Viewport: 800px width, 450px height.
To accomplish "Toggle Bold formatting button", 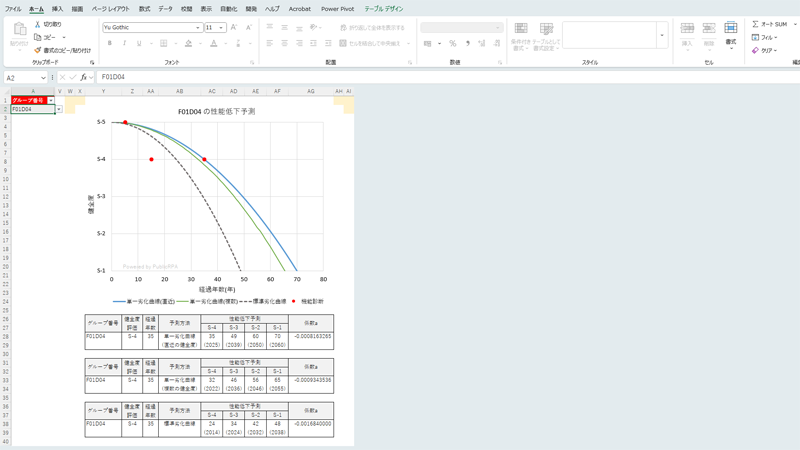I will [110, 44].
